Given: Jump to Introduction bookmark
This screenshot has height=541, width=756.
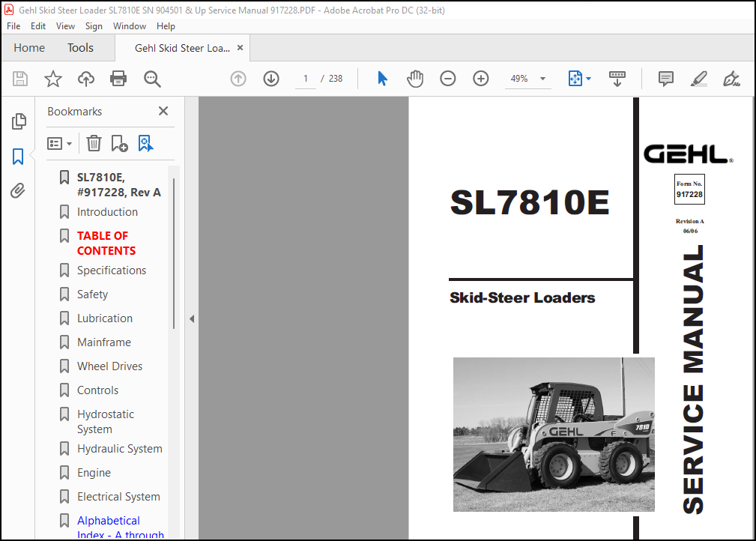Looking at the screenshot, I should tap(107, 211).
